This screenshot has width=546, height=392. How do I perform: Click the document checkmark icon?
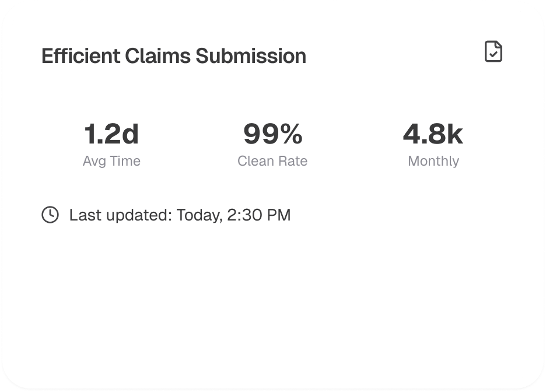[494, 52]
